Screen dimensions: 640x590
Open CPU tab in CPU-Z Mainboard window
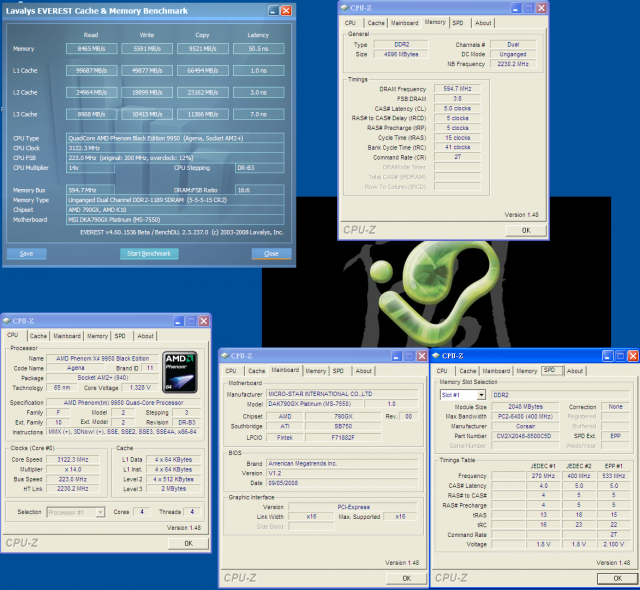pos(231,371)
